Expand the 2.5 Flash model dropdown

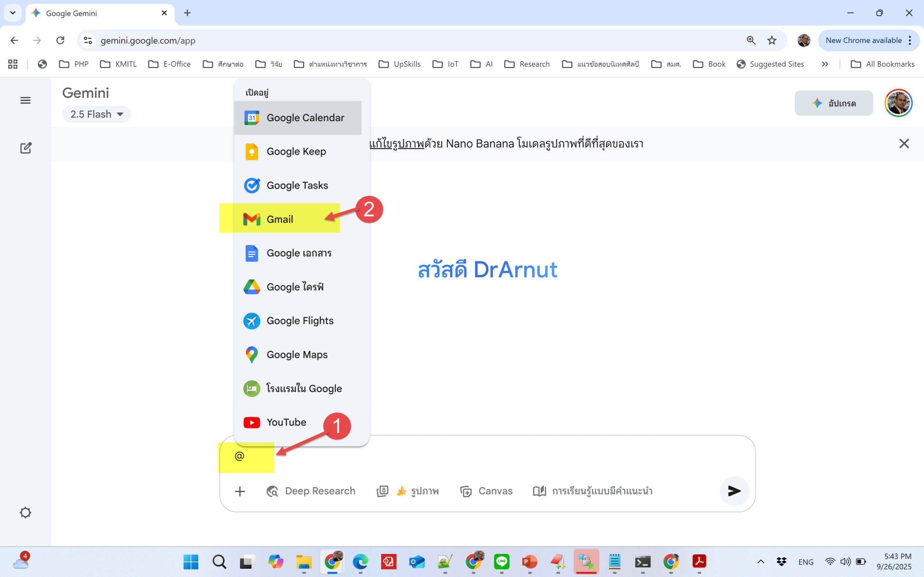97,114
